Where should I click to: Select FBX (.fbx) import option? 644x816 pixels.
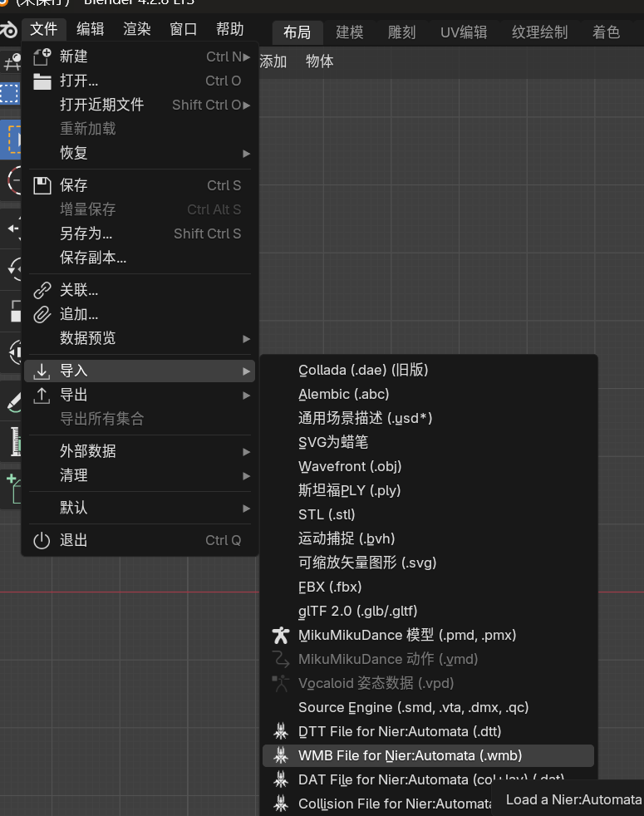click(330, 587)
